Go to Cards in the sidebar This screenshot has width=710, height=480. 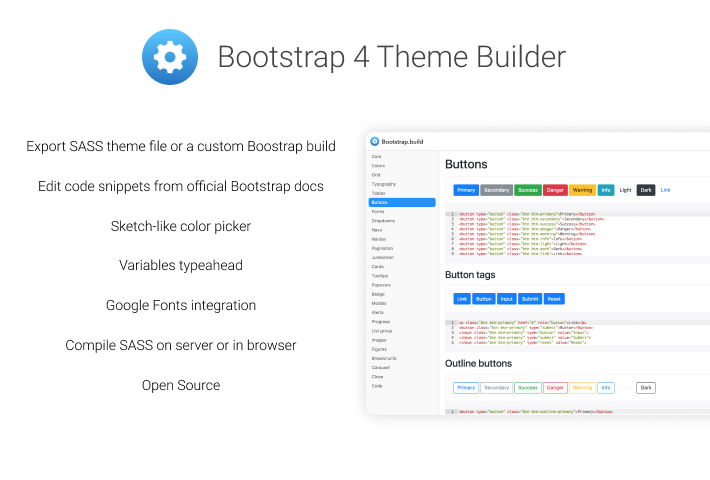[378, 267]
